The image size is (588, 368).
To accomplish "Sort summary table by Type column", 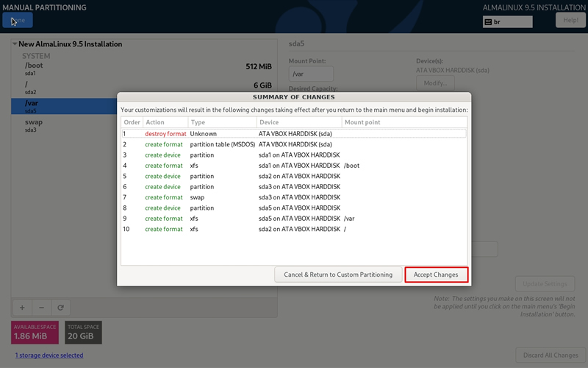I will tap(223, 122).
